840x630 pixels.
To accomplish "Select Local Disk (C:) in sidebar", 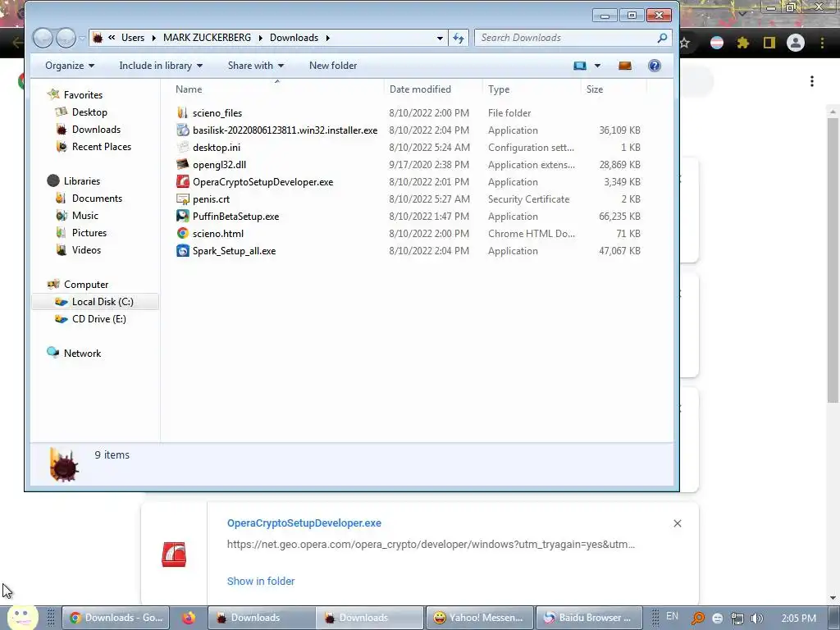I will click(x=95, y=302).
